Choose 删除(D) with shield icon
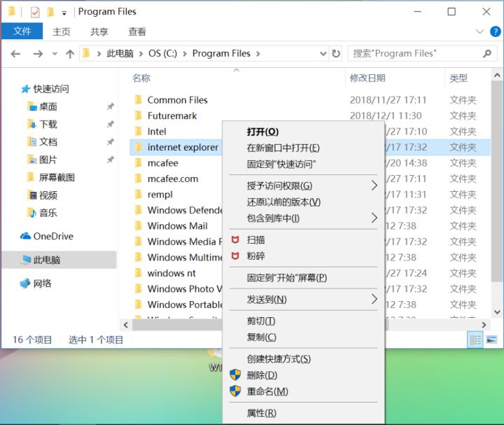504x425 pixels. pos(303,375)
